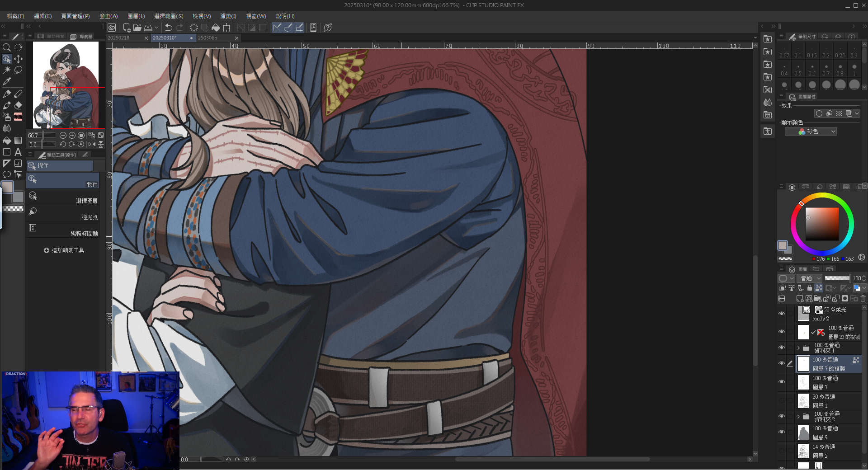This screenshot has height=470, width=868.
Task: Select the Eraser tool
Action: click(x=18, y=105)
